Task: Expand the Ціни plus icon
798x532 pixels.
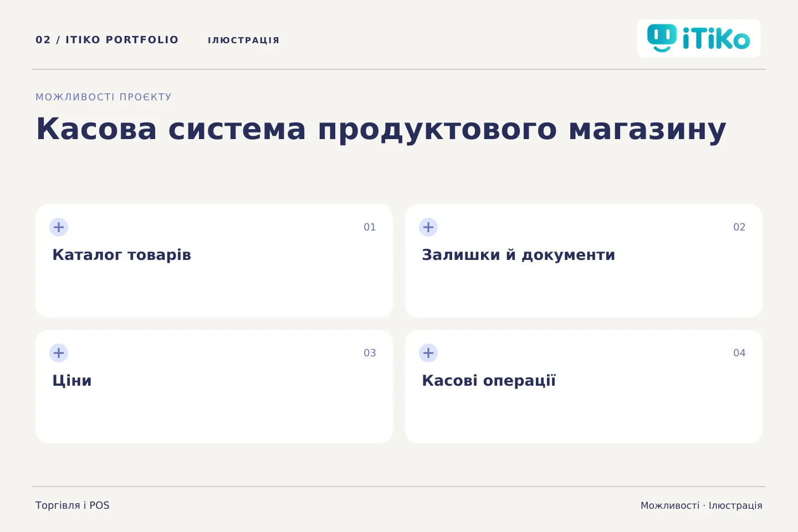Action: [x=59, y=353]
